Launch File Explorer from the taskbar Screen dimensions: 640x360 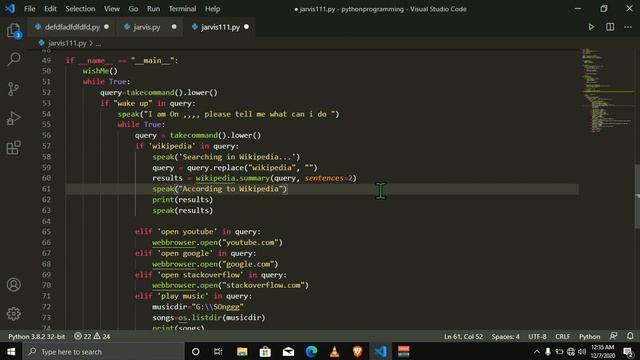pos(242,351)
